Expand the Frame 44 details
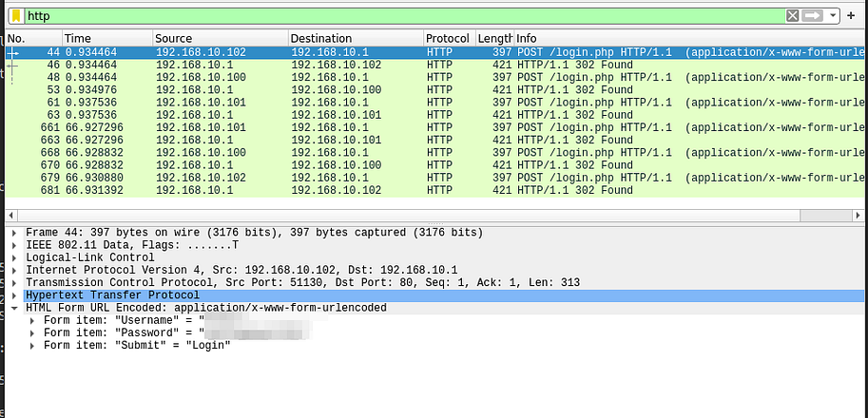Screen dimensions: 868x418 pyautogui.click(x=13, y=233)
